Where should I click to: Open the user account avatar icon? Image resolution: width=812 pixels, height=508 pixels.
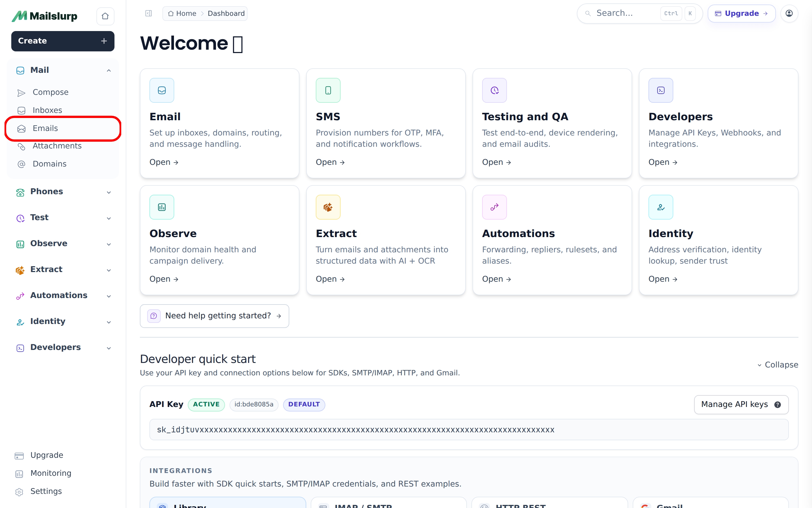coord(789,14)
